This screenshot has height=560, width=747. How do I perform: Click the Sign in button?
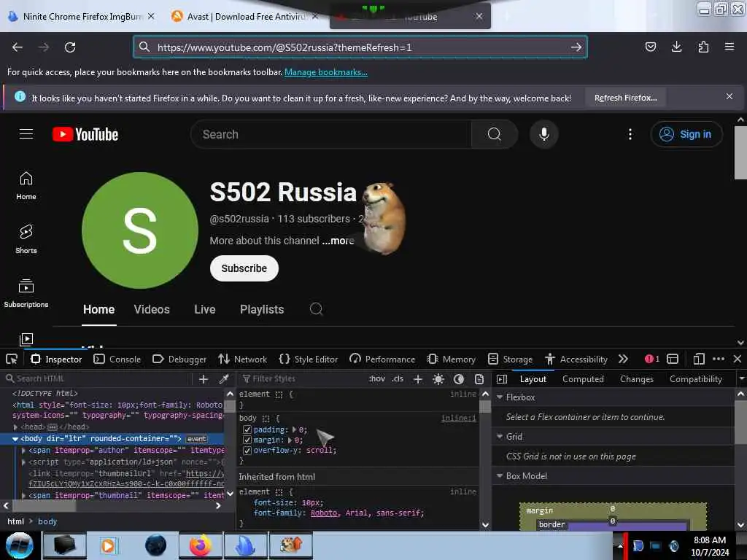pos(686,134)
